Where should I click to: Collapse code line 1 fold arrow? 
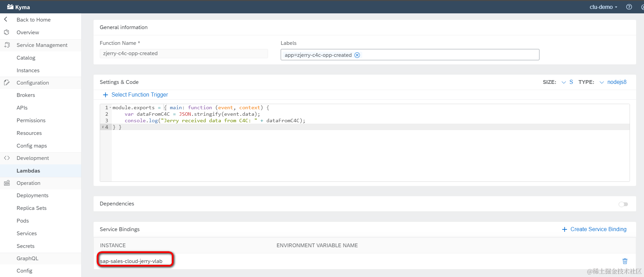(x=110, y=108)
